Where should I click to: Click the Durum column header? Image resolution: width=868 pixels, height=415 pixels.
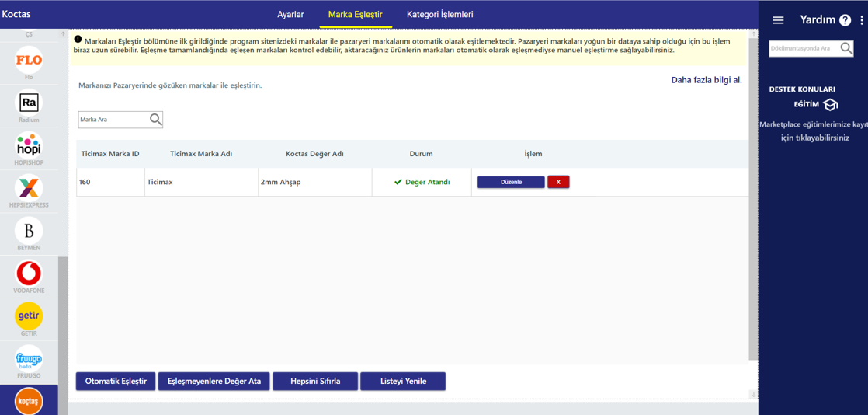422,153
